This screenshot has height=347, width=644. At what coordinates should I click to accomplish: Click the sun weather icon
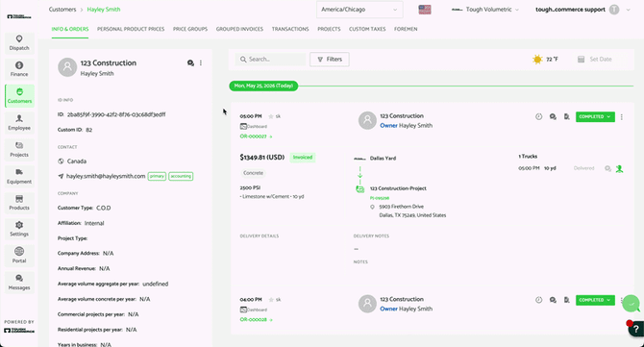(x=537, y=60)
